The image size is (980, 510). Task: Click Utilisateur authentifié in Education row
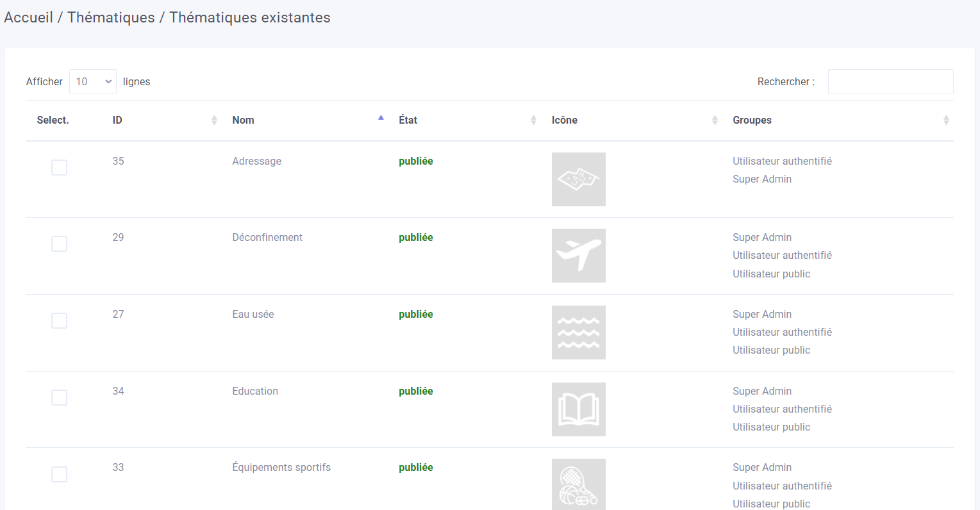[782, 409]
